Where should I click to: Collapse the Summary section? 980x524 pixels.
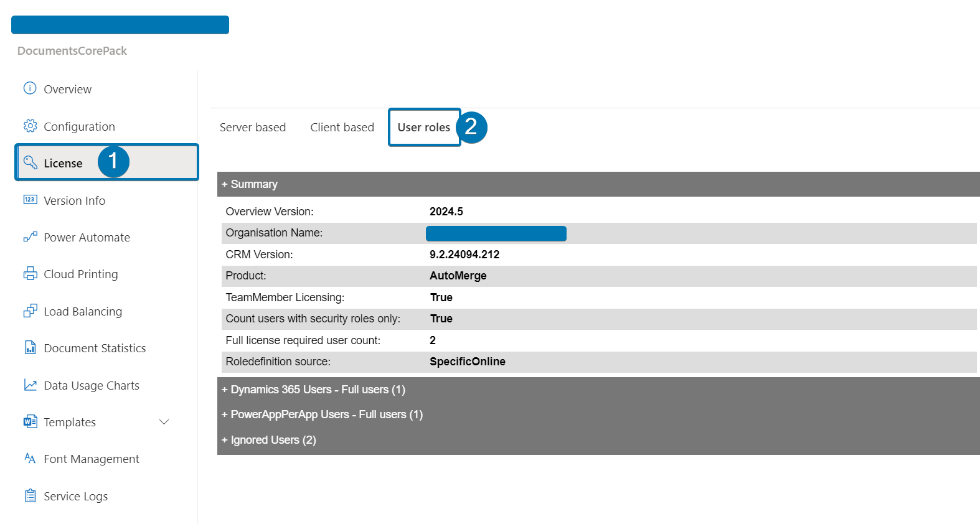(x=249, y=184)
